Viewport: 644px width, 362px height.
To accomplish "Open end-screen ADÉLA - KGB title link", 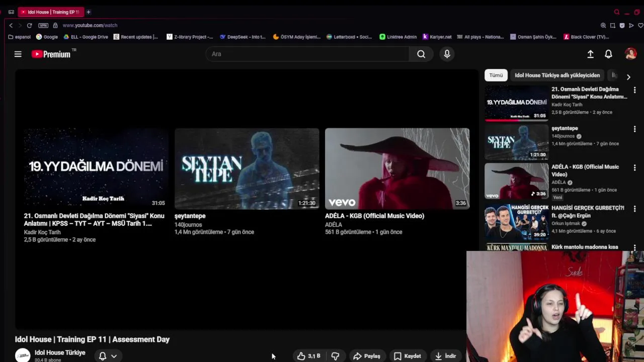I will tap(374, 216).
